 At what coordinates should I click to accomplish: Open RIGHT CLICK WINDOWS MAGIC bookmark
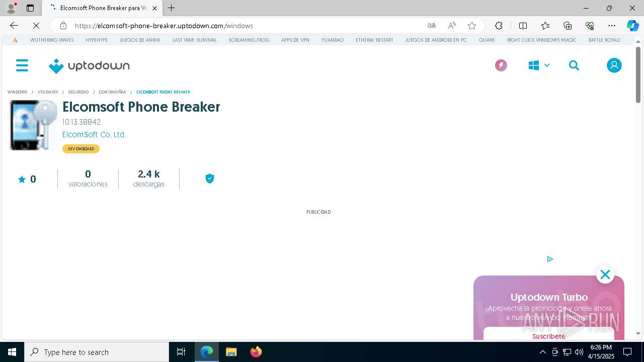click(x=542, y=40)
